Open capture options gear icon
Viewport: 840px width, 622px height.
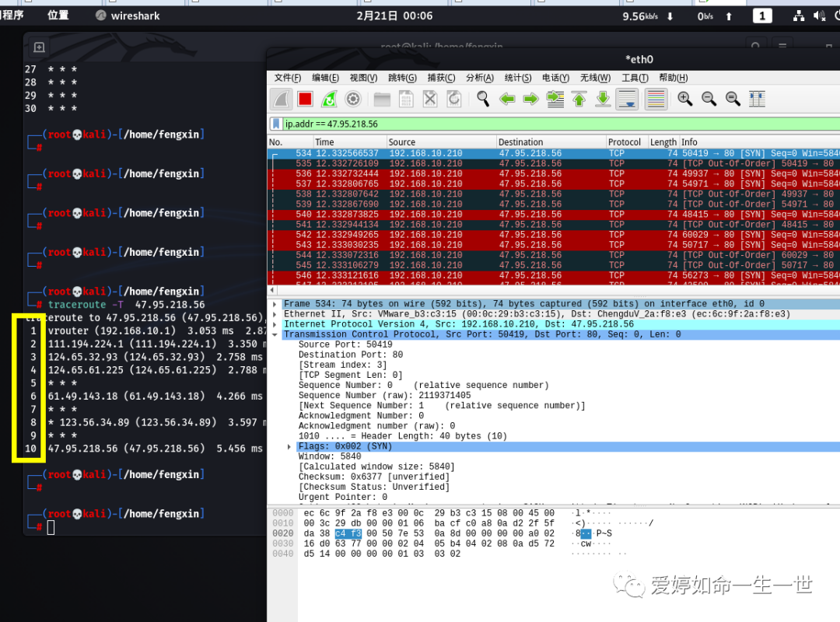point(352,99)
